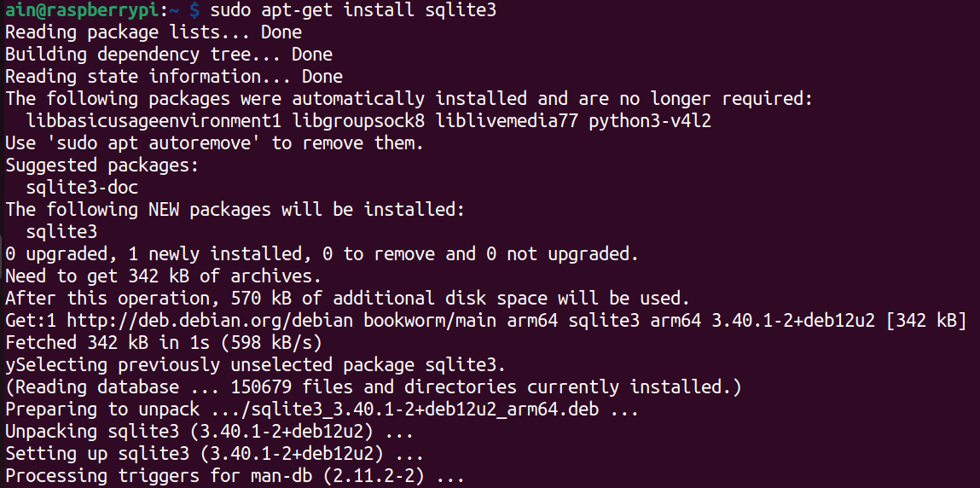Click the 'Need to get 342 kB' line
The image size is (980, 488).
point(163,276)
